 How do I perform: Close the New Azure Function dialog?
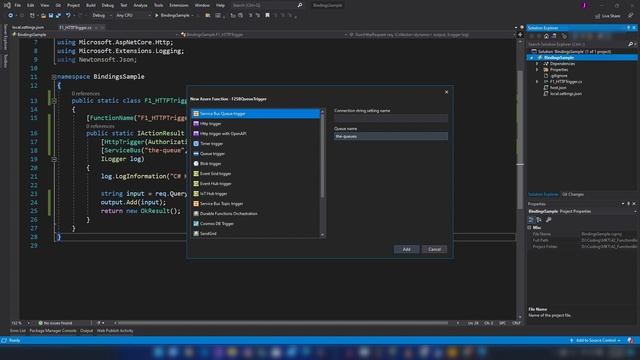(x=446, y=92)
